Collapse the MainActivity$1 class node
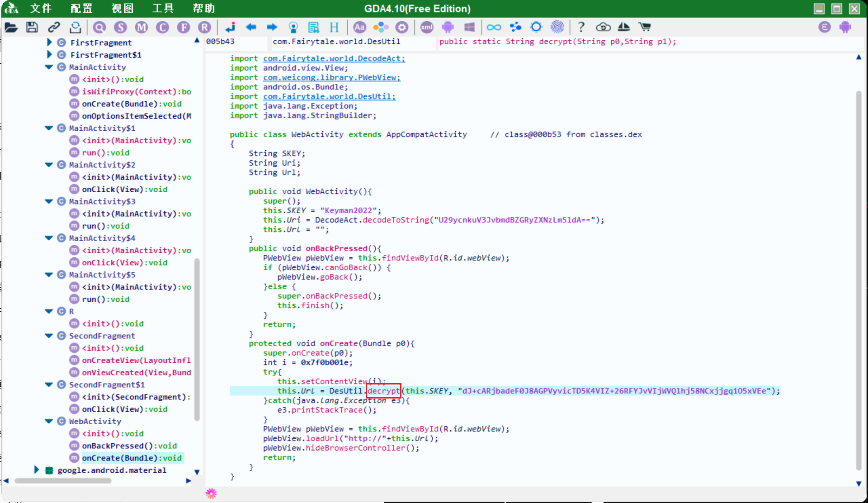Viewport: 868px width, 503px height. [x=49, y=128]
